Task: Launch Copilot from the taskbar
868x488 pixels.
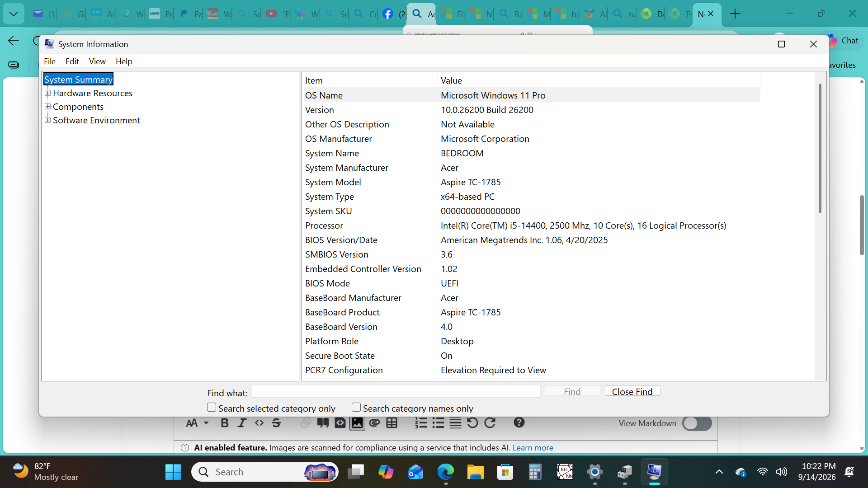Action: point(386,472)
